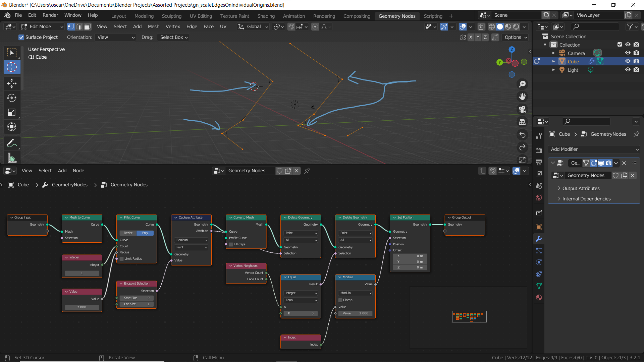Image resolution: width=644 pixels, height=362 pixels.
Task: Switch perspective/orthographic grid icon
Action: coord(522,122)
